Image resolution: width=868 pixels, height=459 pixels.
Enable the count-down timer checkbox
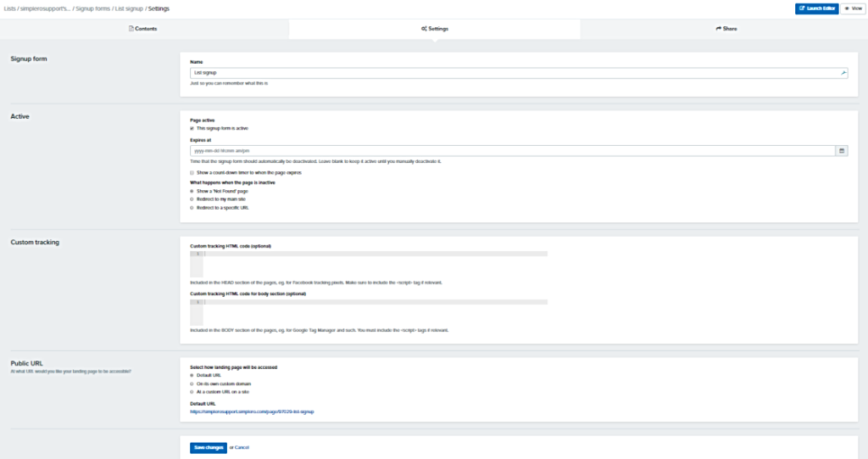192,173
